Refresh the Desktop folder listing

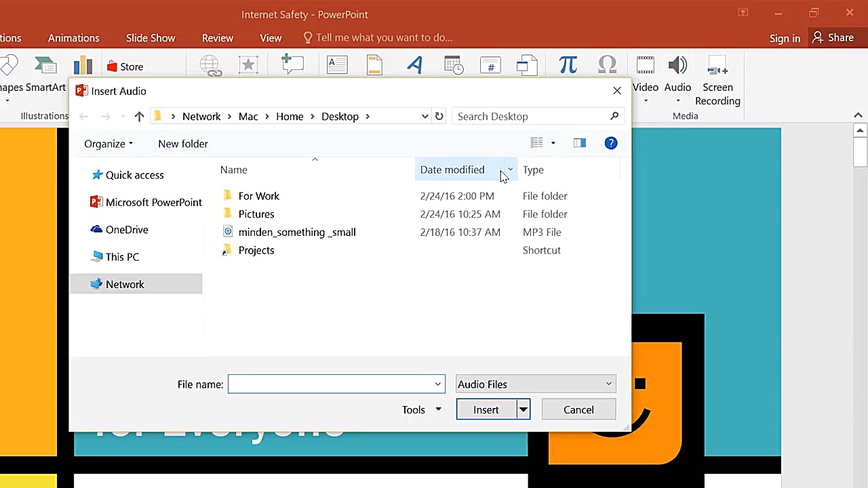tap(439, 117)
